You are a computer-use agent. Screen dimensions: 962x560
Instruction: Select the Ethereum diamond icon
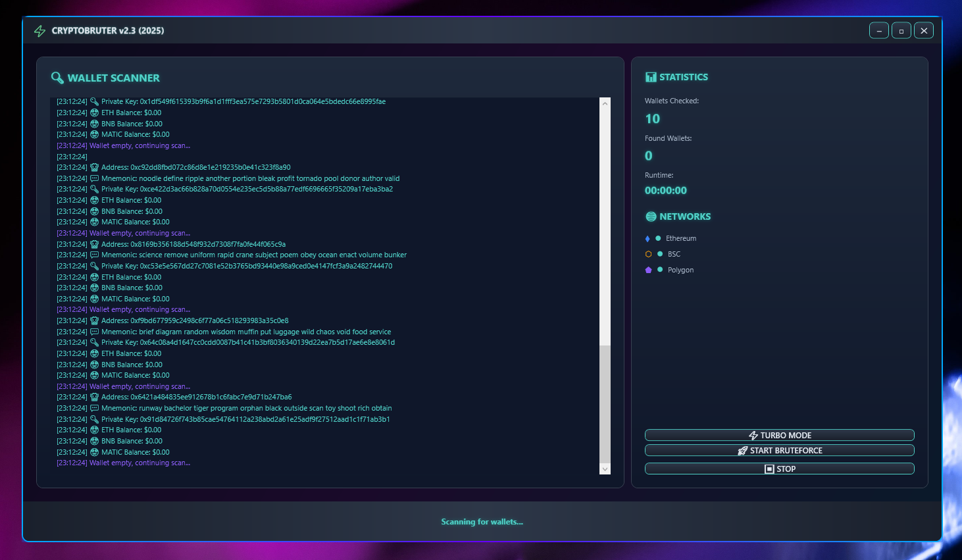[x=647, y=238]
